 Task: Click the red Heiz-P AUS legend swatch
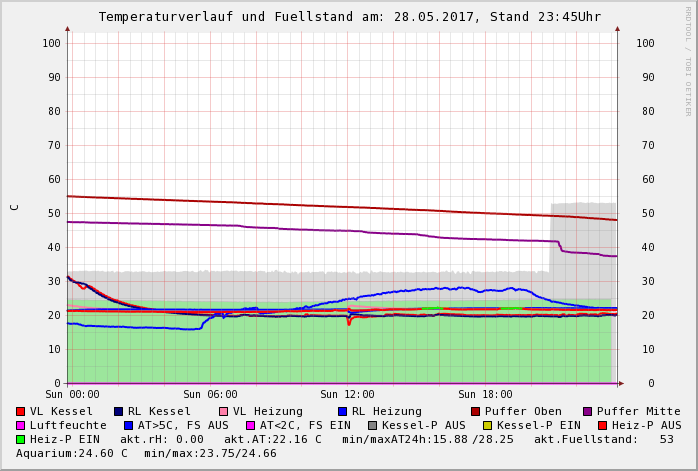(x=602, y=426)
